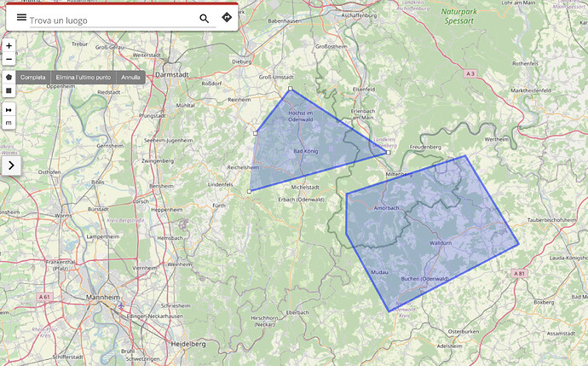Image resolution: width=588 pixels, height=366 pixels.
Task: Click the Mudau label
Action: 379,272
